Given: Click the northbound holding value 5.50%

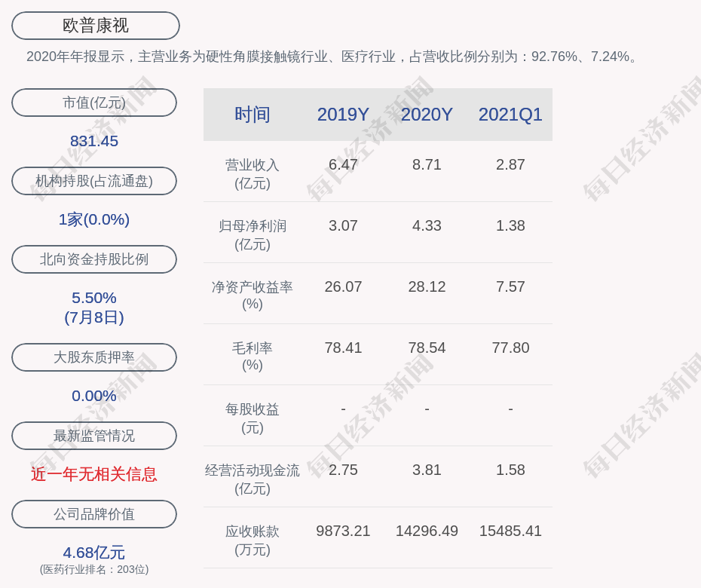Looking at the screenshot, I should pos(94,298).
